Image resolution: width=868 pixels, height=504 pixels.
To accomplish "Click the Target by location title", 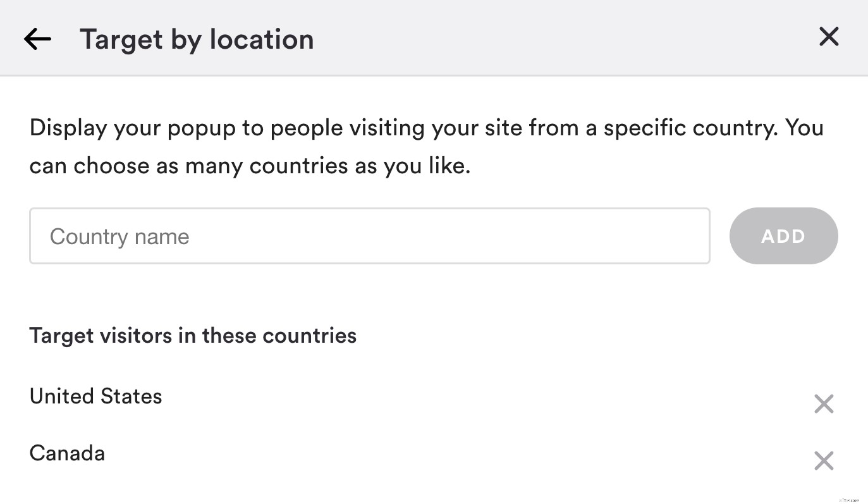I will tap(196, 39).
